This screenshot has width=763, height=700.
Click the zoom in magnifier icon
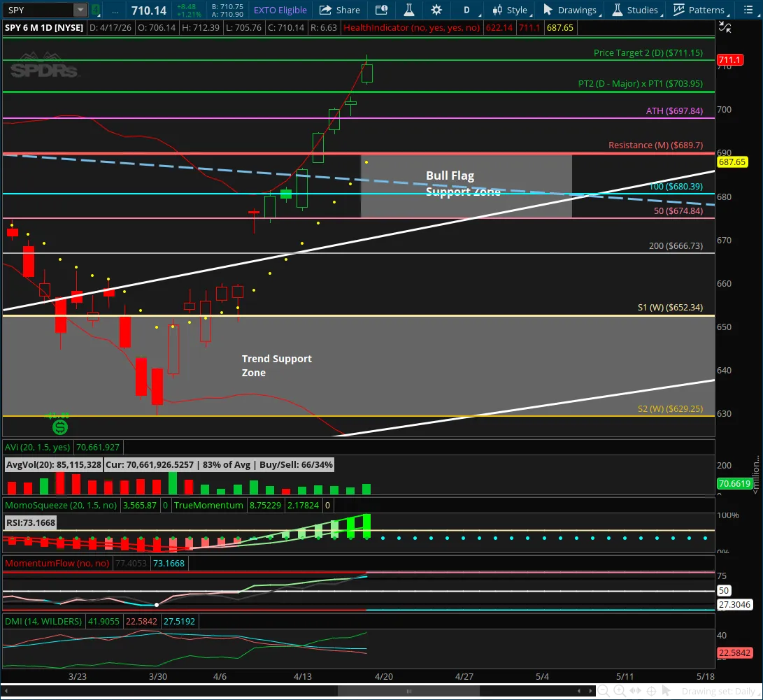coord(620,691)
